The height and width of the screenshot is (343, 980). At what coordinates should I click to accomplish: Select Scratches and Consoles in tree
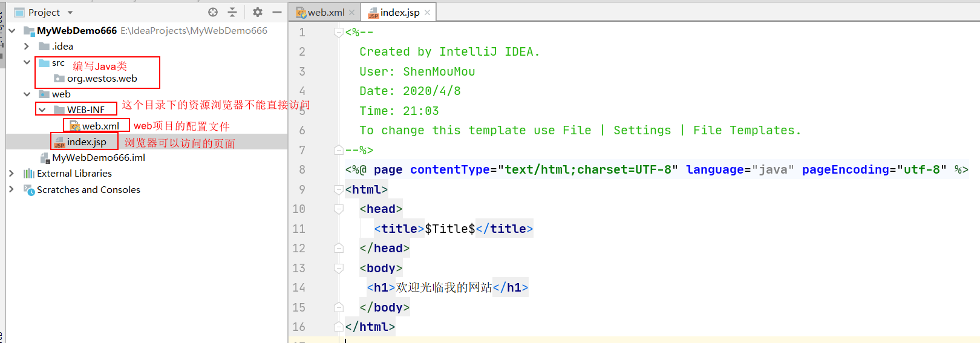pos(88,189)
